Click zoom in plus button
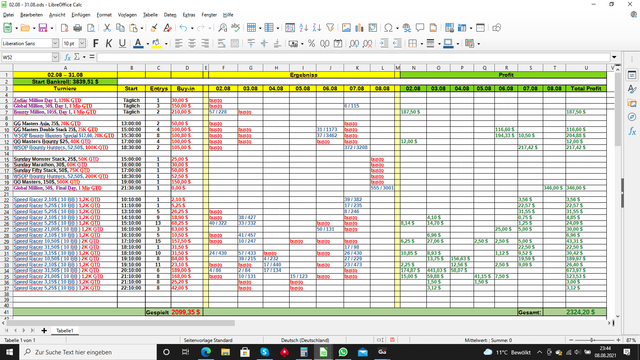 tap(618, 340)
